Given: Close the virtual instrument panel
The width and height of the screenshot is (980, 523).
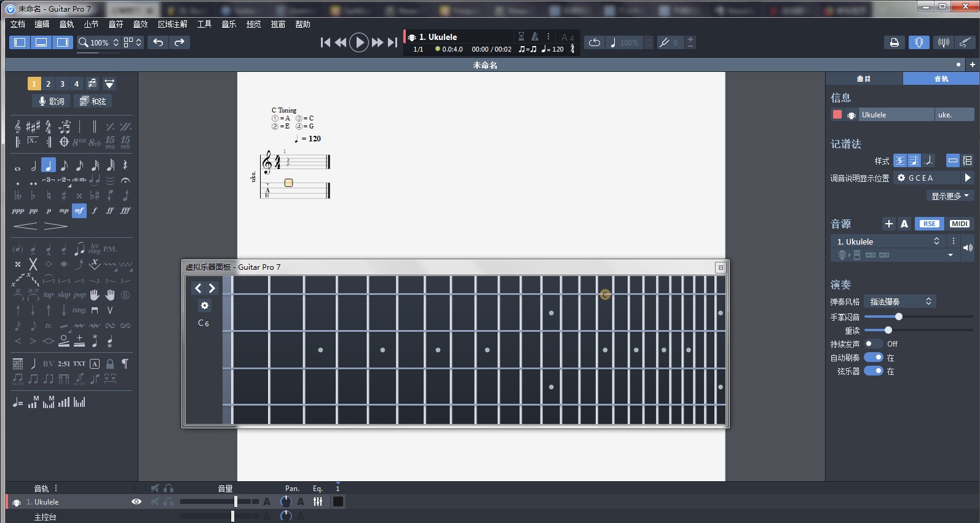Looking at the screenshot, I should coord(721,267).
